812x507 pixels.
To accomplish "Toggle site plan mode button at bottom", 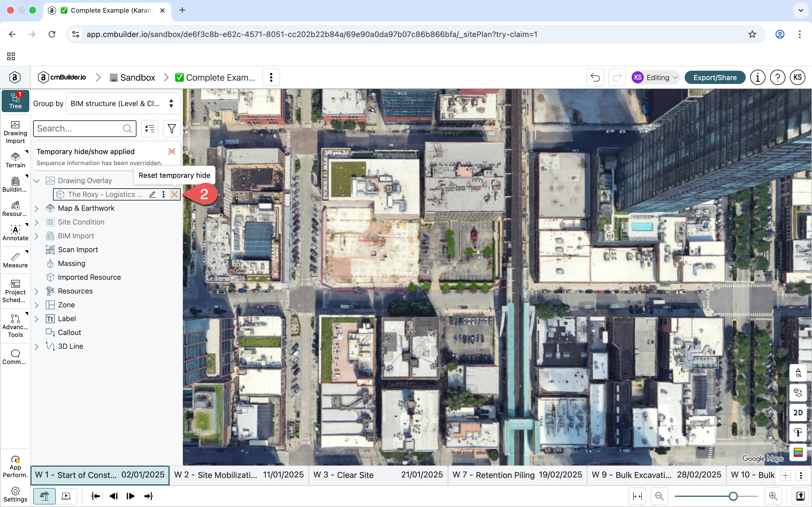I will (x=45, y=496).
